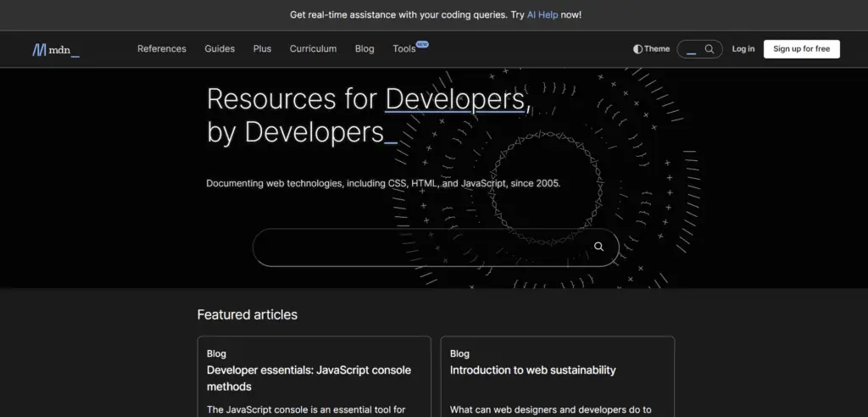Click the Featured articles heading
Screen dimensions: 868x417
point(247,314)
